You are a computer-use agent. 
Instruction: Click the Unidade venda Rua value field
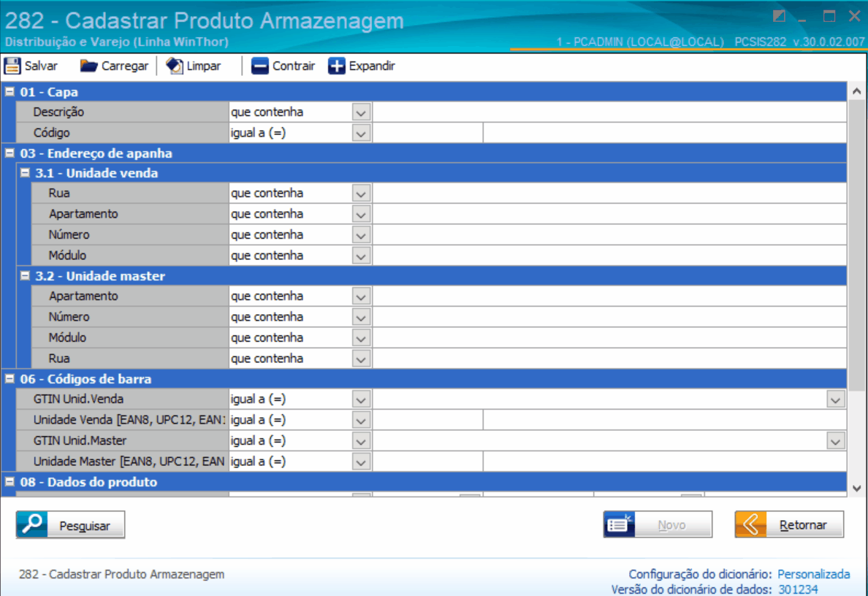[x=609, y=193]
